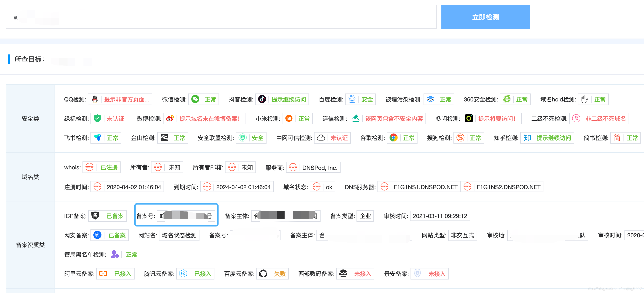Click the 提示非官方页面 QQ result text
This screenshot has width=644, height=293.
(x=126, y=100)
